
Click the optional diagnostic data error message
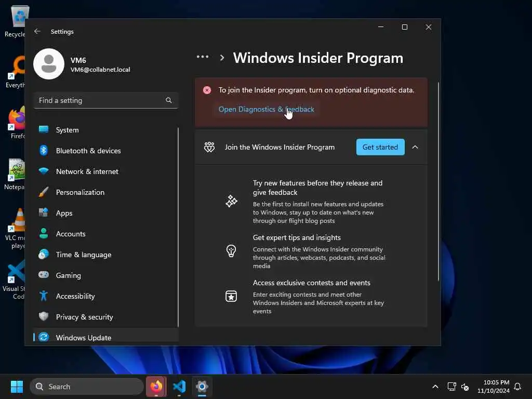[316, 90]
